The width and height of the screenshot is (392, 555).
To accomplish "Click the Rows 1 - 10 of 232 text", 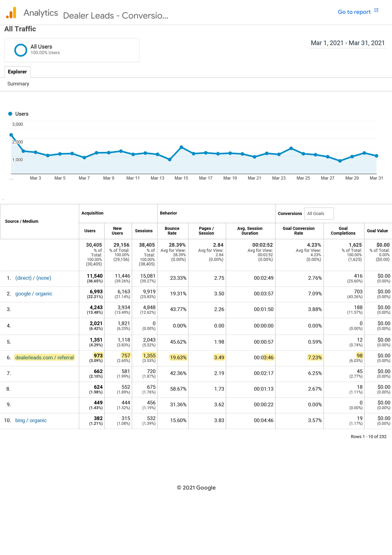I will [x=368, y=437].
